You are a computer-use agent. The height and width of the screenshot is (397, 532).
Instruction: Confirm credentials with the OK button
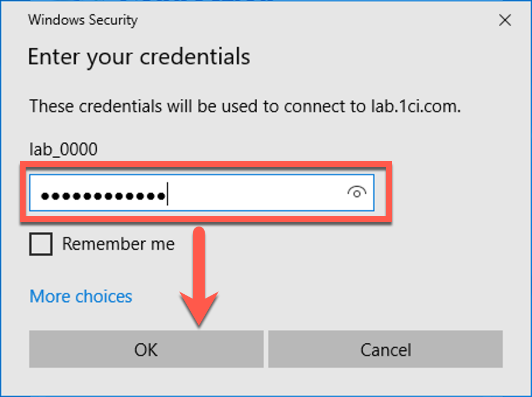(146, 349)
